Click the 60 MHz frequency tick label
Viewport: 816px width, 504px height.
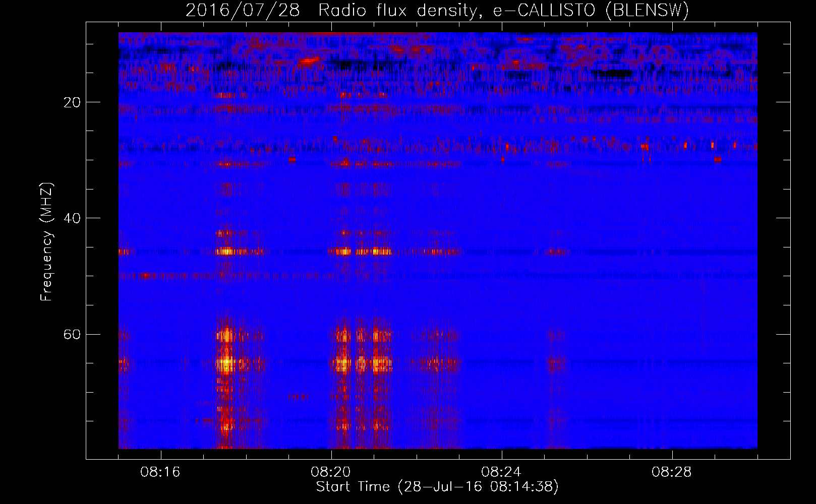[73, 334]
